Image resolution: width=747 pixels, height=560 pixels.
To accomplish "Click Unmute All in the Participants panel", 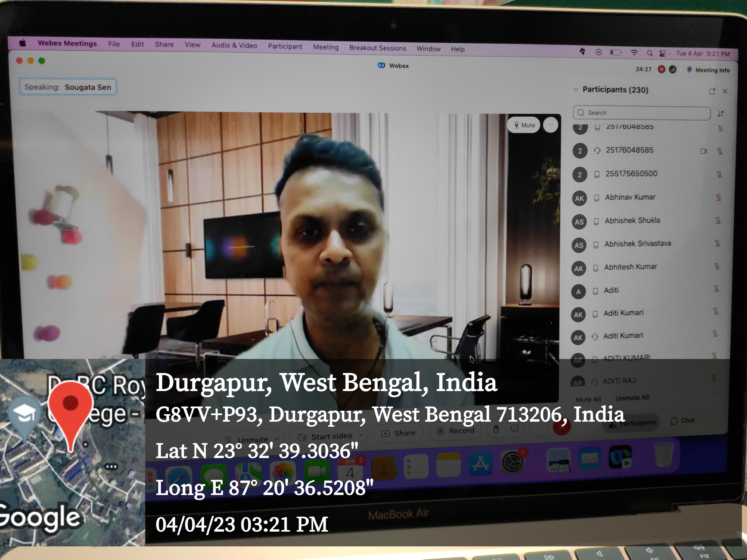I will (632, 398).
